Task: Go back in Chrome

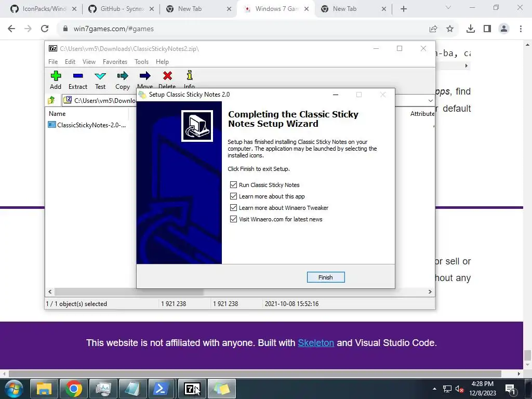Action: point(11,29)
